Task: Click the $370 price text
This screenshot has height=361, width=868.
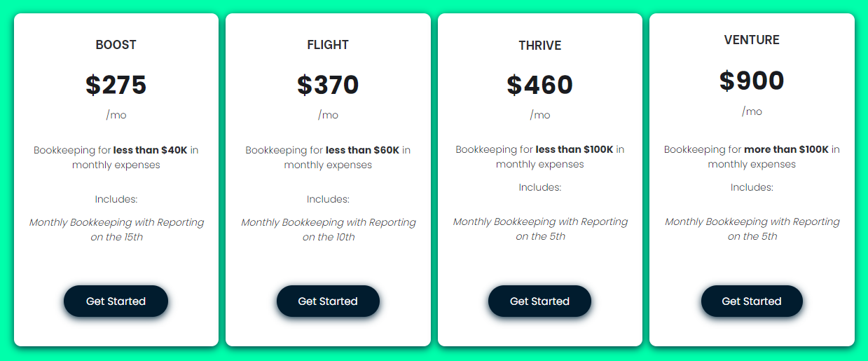Action: point(328,85)
